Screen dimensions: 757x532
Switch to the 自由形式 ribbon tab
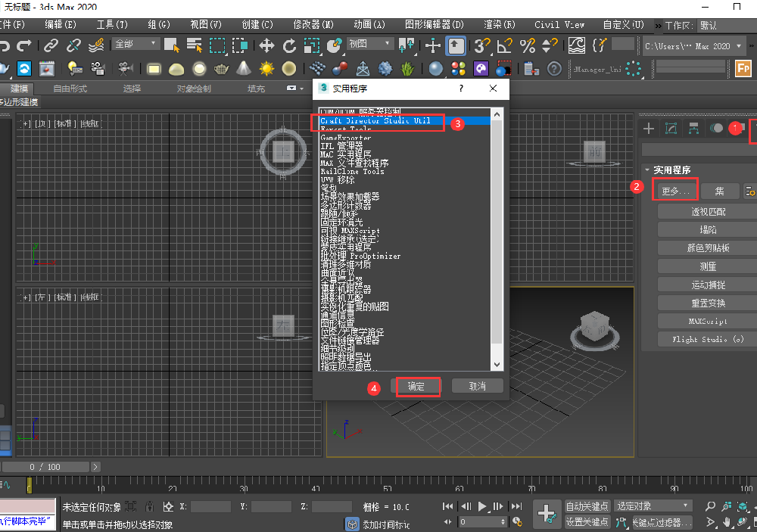pyautogui.click(x=70, y=89)
